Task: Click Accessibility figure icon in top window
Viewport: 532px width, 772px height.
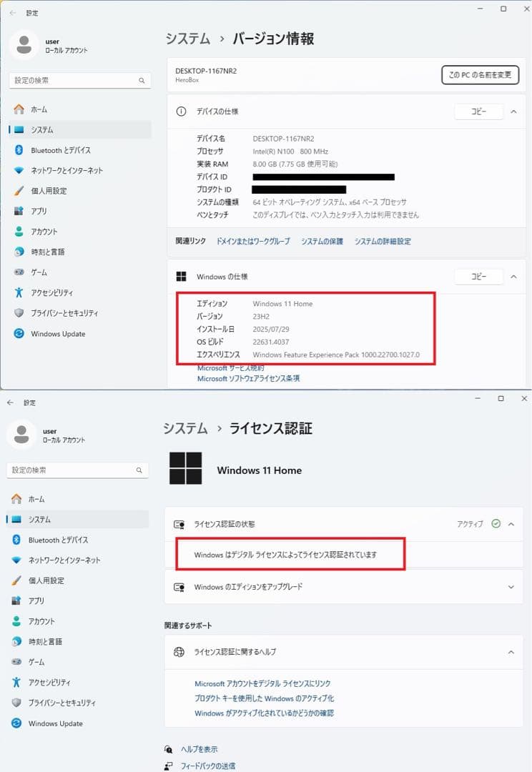Action: coord(19,292)
